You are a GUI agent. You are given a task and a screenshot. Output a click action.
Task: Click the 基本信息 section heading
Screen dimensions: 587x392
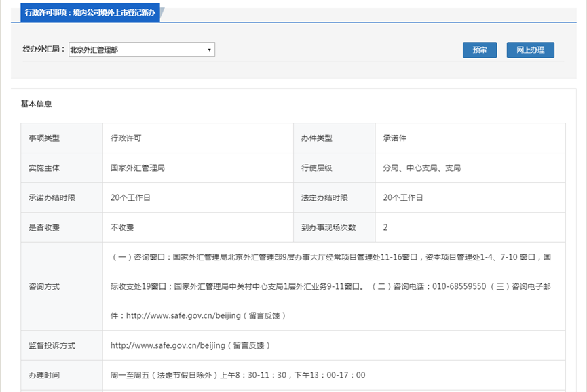click(x=36, y=104)
